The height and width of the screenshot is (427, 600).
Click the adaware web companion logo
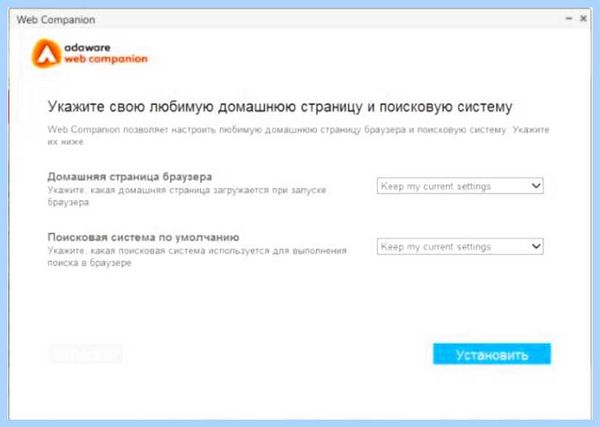pyautogui.click(x=90, y=53)
